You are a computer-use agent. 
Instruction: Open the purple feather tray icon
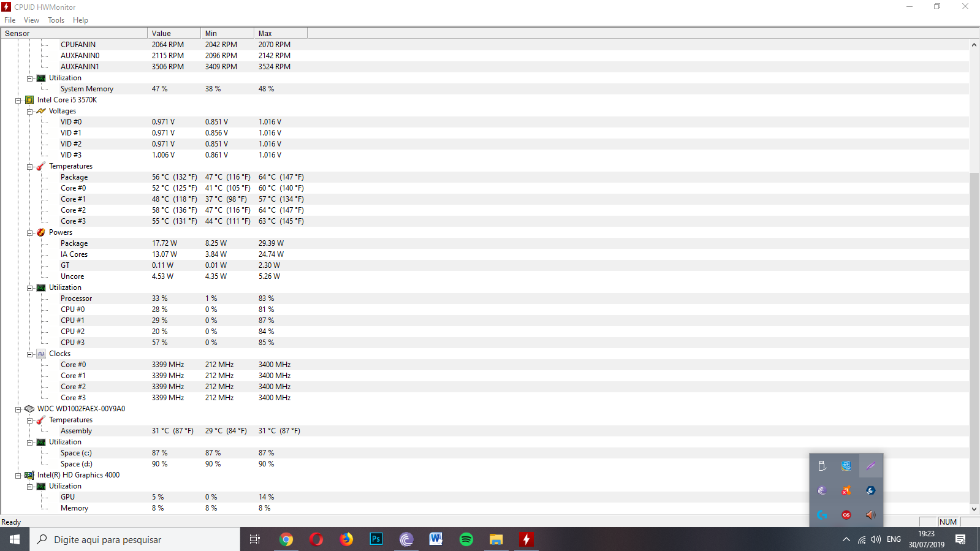point(871,466)
